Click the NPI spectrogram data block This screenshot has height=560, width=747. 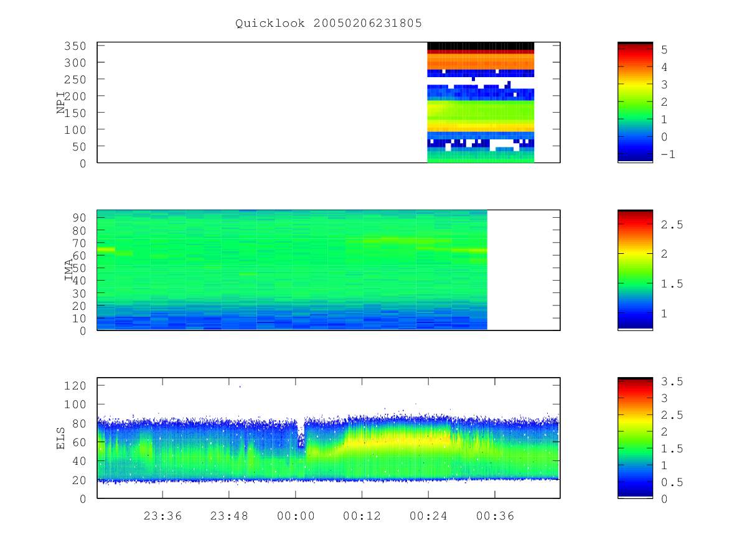pyautogui.click(x=481, y=102)
